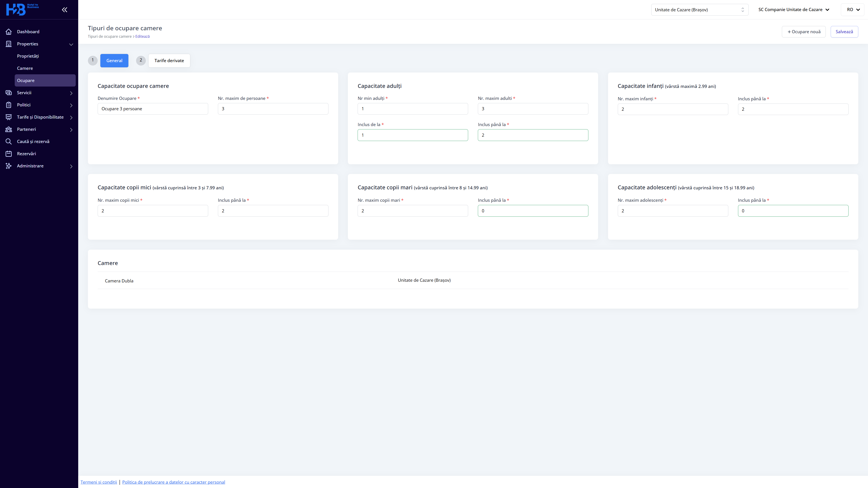
Task: Click the + Ocupare nouă button
Action: tap(804, 32)
